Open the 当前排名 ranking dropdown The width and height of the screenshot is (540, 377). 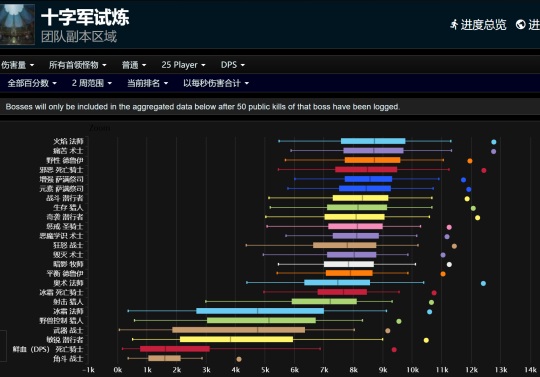[147, 83]
